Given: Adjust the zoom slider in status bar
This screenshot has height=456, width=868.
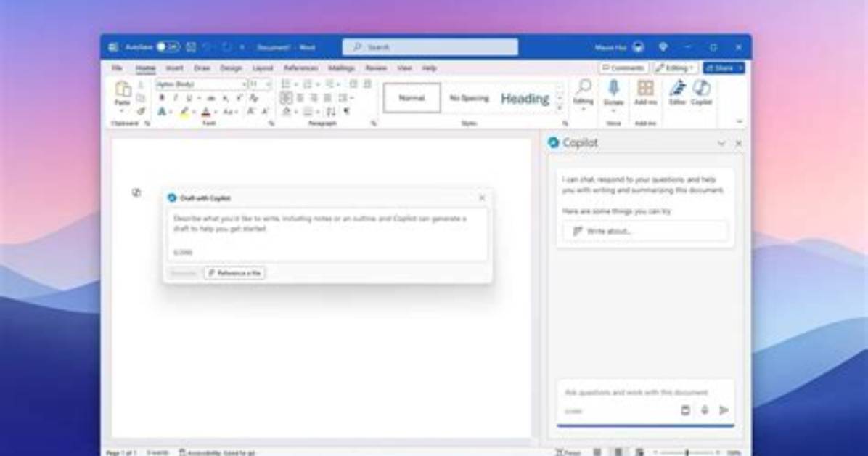Looking at the screenshot, I should point(687,452).
